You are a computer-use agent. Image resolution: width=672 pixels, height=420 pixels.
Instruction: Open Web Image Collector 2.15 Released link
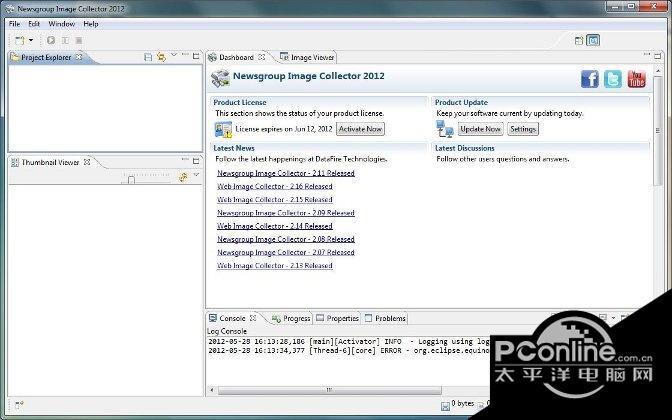pos(275,200)
